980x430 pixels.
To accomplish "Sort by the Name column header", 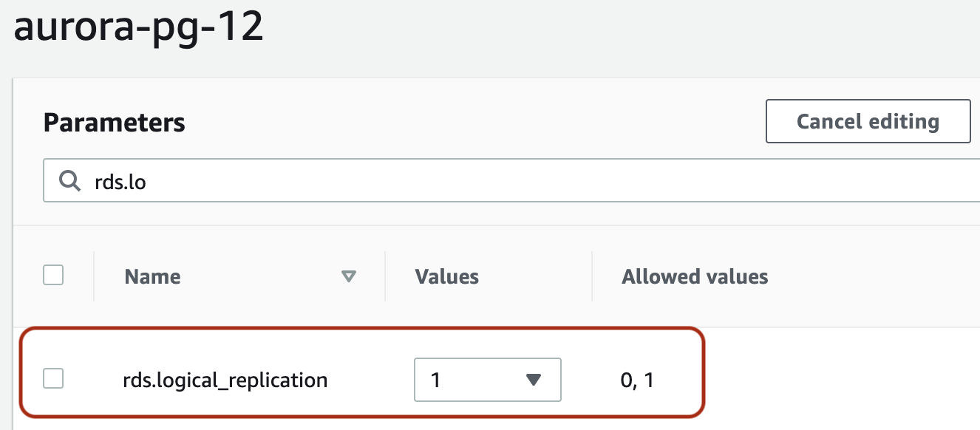I will 153,277.
